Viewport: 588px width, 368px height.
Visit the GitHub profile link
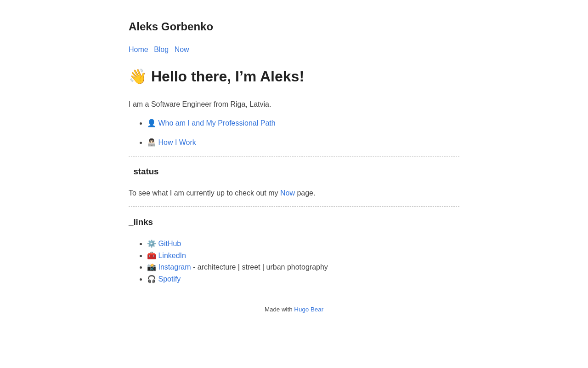170,244
